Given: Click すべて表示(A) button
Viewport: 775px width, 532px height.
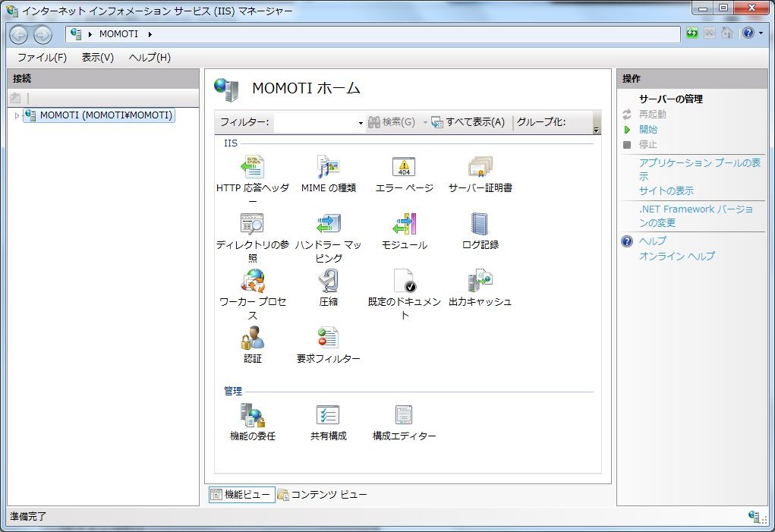Looking at the screenshot, I should pyautogui.click(x=468, y=122).
